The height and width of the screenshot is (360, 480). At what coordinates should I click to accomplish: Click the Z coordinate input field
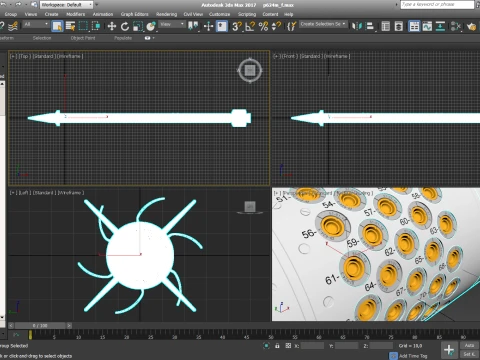pyautogui.click(x=381, y=346)
